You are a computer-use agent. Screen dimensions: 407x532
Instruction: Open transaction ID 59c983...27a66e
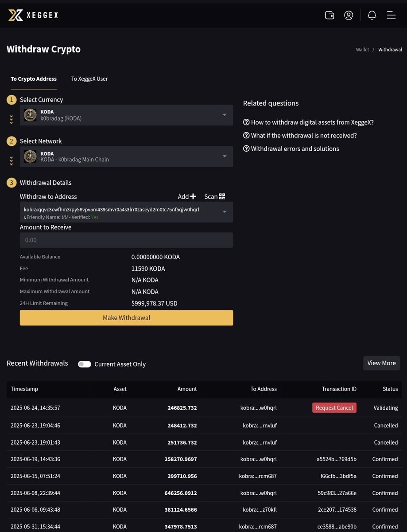337,493
